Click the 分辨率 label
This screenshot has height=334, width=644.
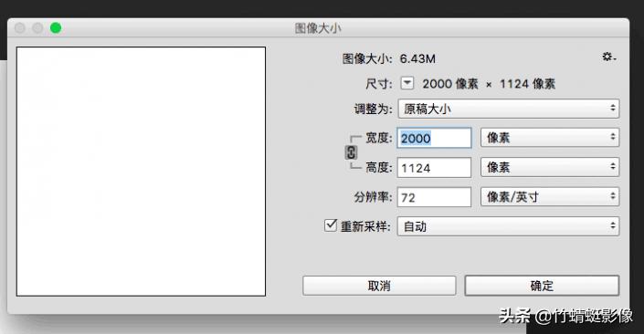pyautogui.click(x=373, y=197)
